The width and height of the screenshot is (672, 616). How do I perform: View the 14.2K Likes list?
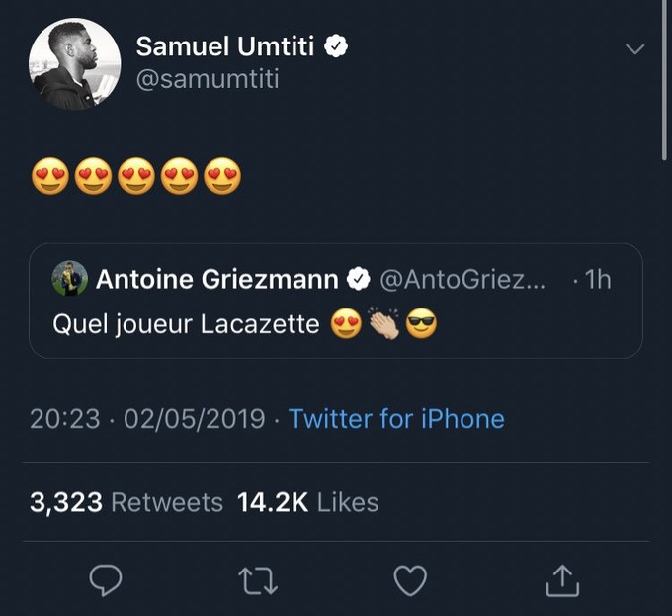tap(307, 502)
